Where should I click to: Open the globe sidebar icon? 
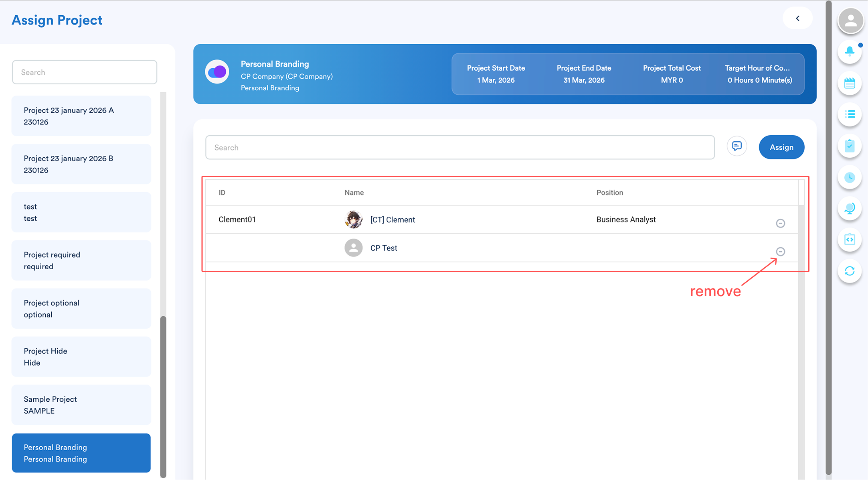coord(850,208)
